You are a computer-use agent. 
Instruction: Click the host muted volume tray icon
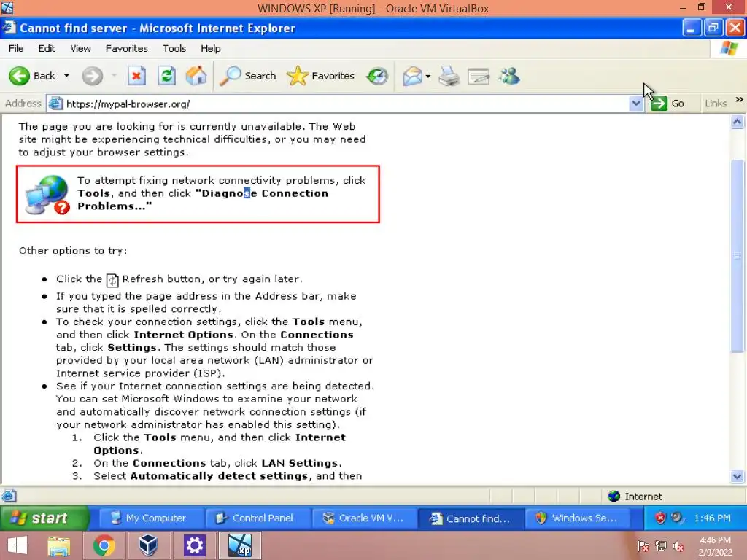(x=678, y=546)
